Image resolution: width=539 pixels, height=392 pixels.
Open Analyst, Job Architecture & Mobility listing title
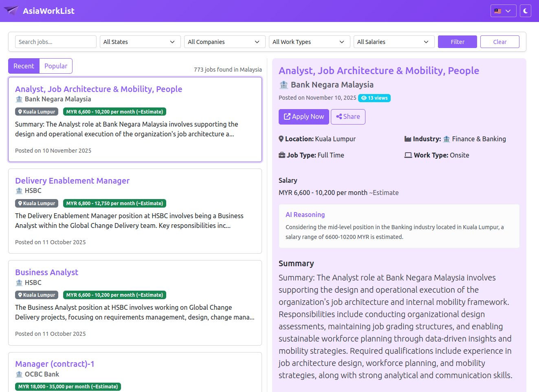click(x=99, y=89)
